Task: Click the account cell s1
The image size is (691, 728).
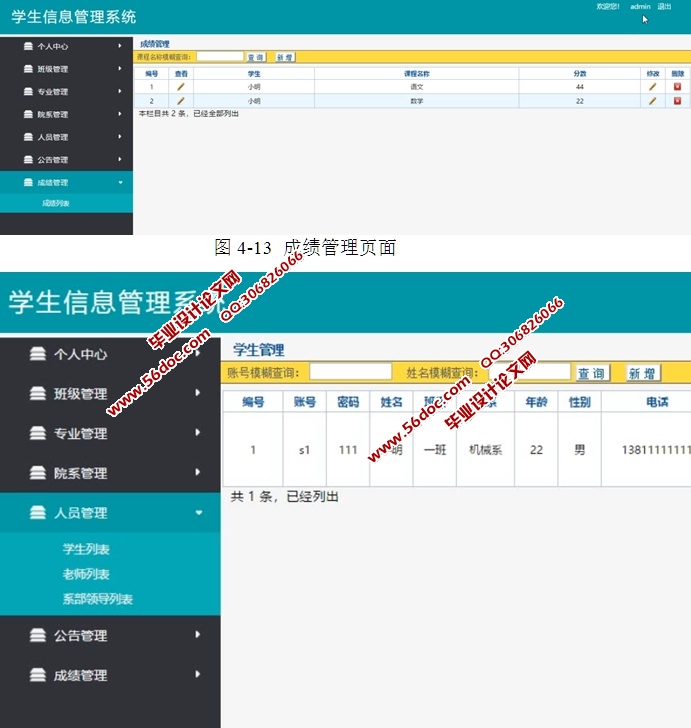Action: tap(304, 450)
